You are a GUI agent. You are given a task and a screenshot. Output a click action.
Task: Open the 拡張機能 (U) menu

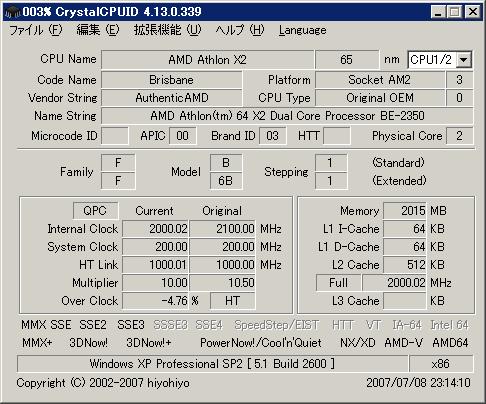167,30
